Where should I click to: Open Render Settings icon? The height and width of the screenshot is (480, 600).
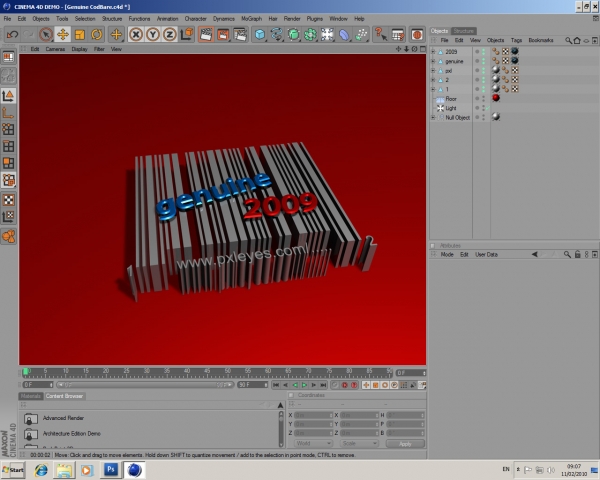[240, 35]
